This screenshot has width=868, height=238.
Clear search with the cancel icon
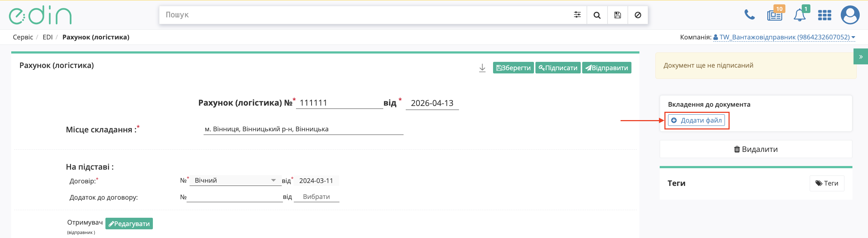tap(638, 15)
